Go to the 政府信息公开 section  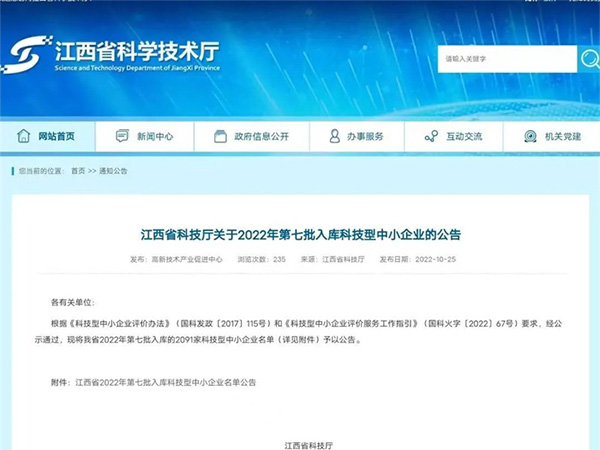[x=260, y=136]
